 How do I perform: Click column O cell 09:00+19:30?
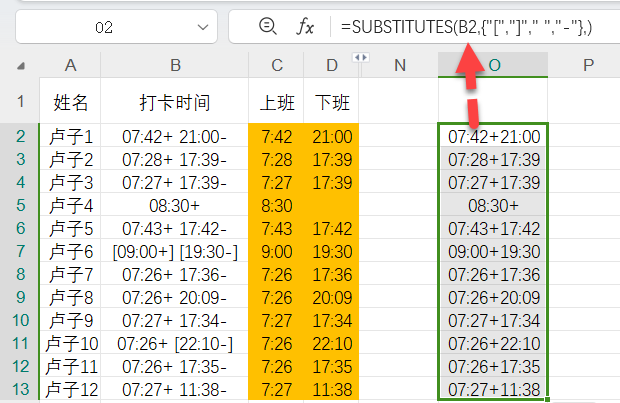click(x=493, y=251)
